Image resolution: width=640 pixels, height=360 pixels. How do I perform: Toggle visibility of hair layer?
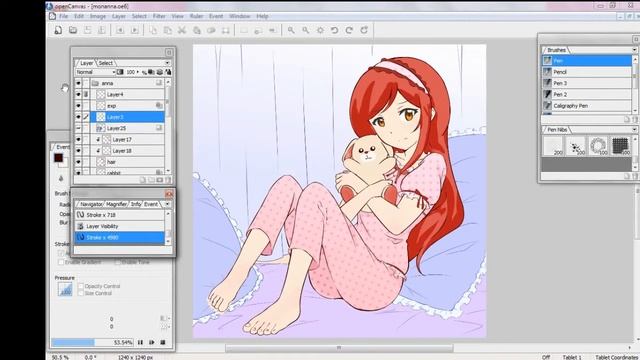tap(78, 162)
